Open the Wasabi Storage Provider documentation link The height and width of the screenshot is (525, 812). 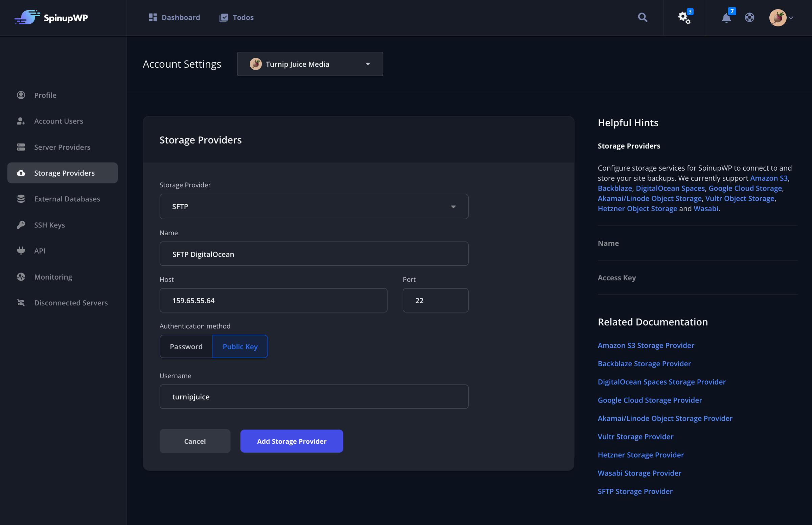639,473
